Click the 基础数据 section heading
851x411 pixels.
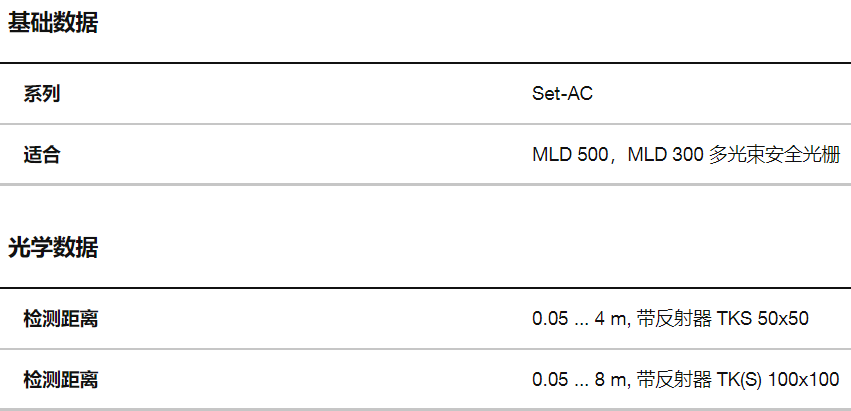pyautogui.click(x=53, y=24)
